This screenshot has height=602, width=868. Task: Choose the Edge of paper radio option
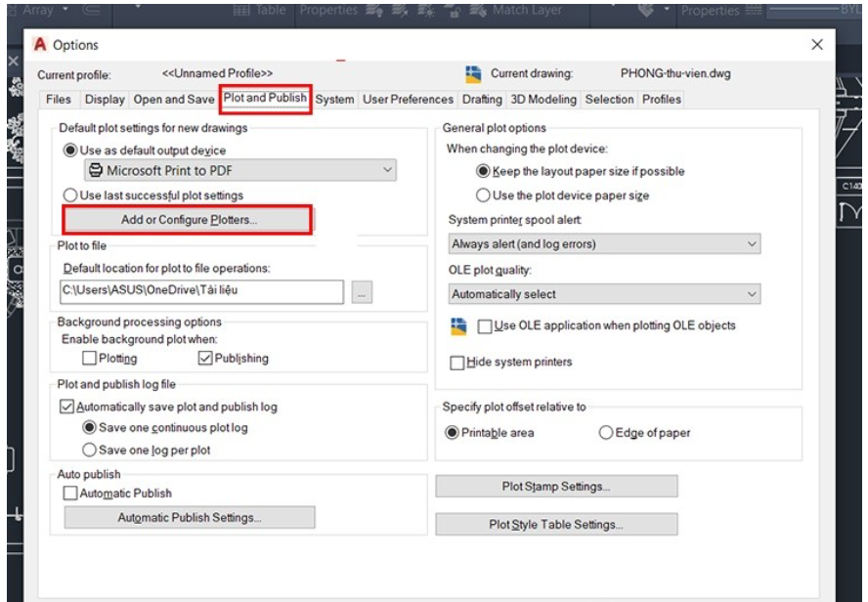606,433
